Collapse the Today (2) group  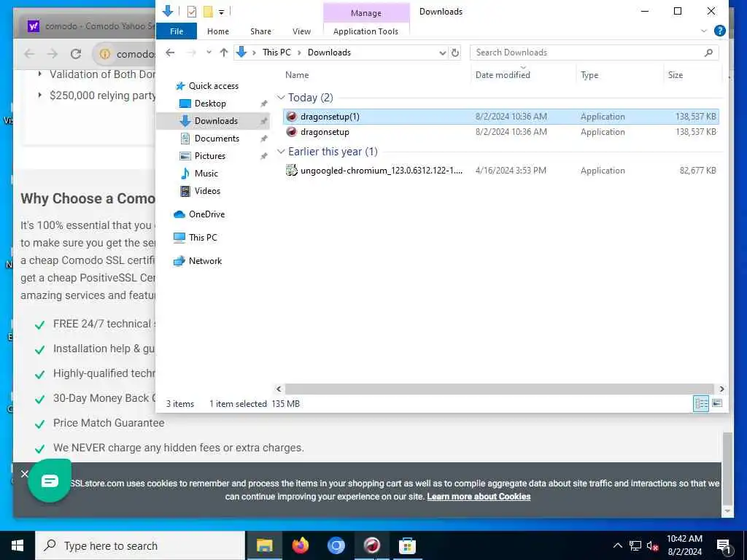tap(281, 98)
